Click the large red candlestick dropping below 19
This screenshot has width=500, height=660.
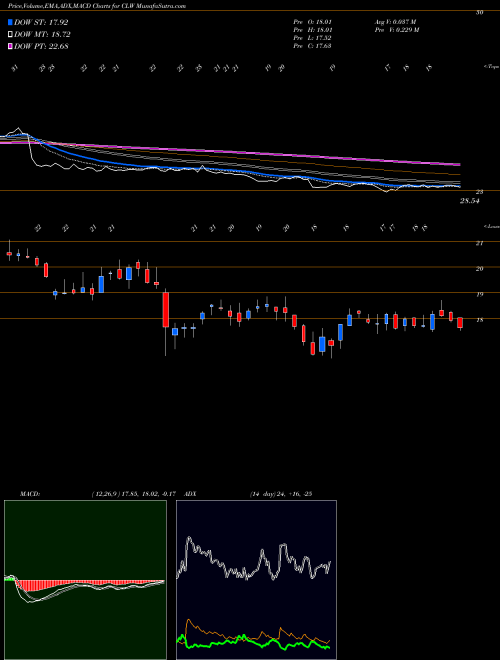(x=166, y=310)
